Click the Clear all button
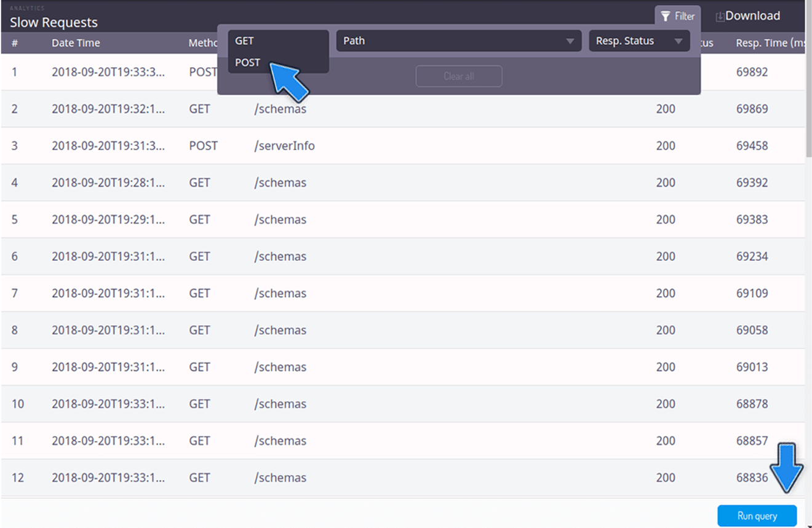Viewport: 812px width, 528px height. (459, 76)
